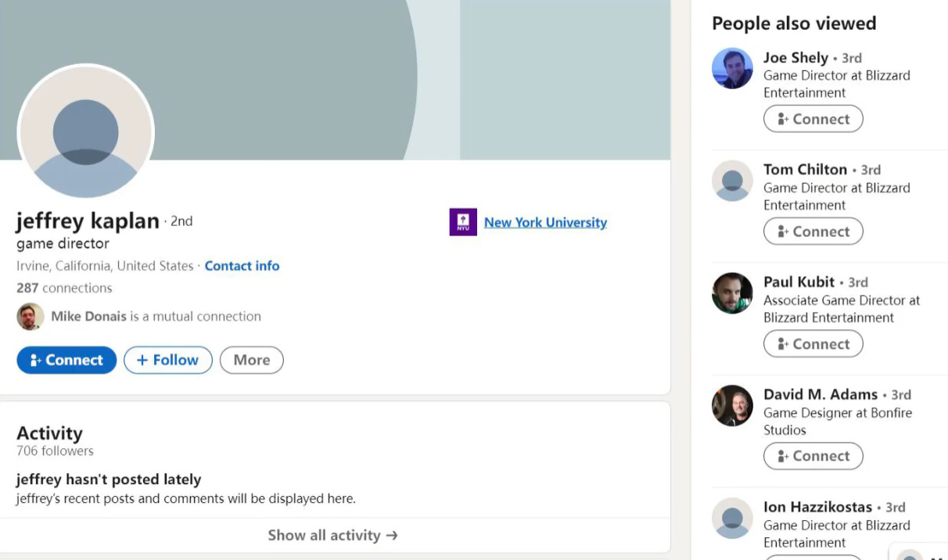Click the profile cover banner image
This screenshot has width=948, height=560.
(x=335, y=80)
